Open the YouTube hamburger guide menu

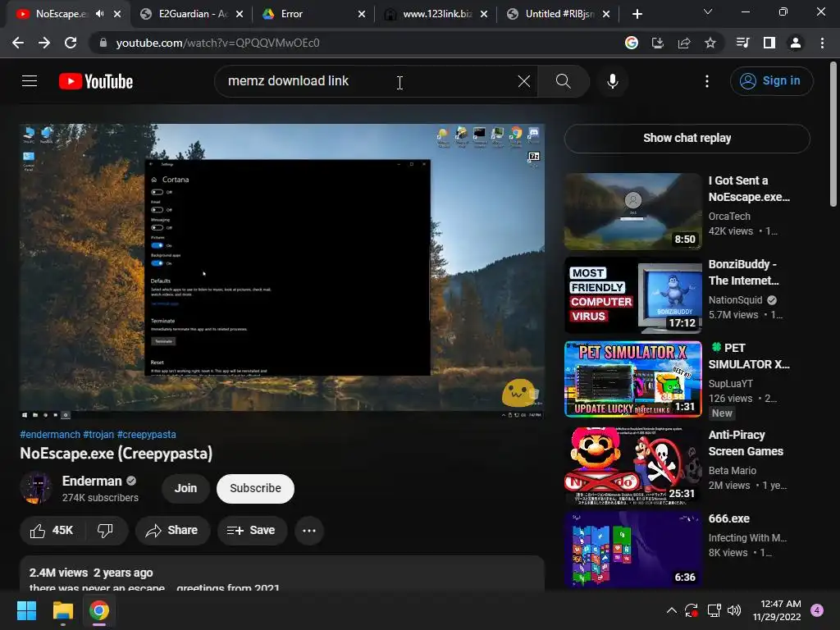pos(30,81)
